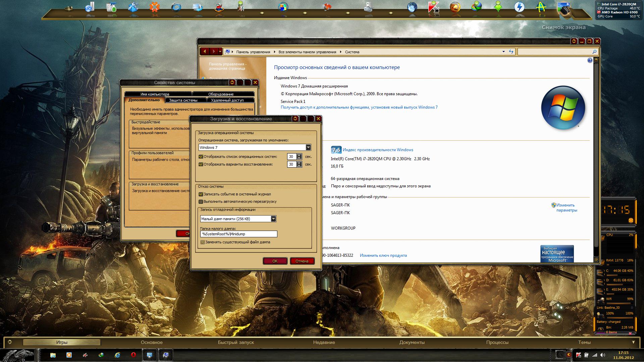Click Изменить ключ продукта link
This screenshot has height=362, width=644.
pos(383,255)
